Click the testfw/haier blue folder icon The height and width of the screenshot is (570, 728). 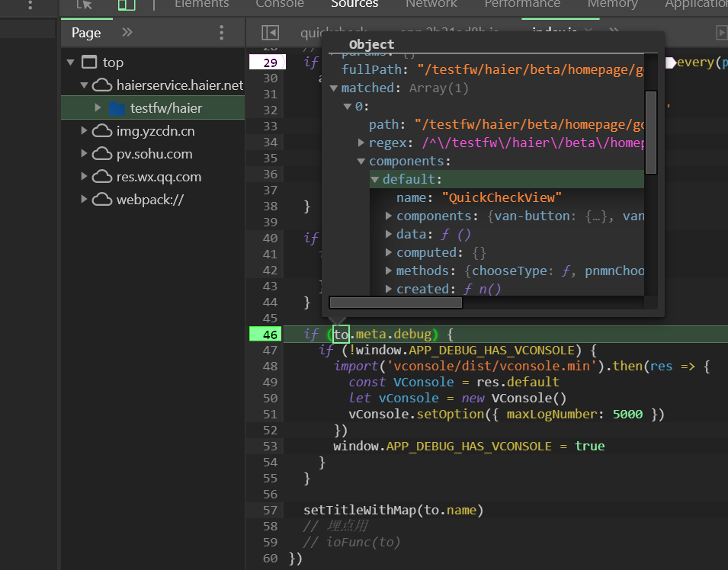coord(117,108)
